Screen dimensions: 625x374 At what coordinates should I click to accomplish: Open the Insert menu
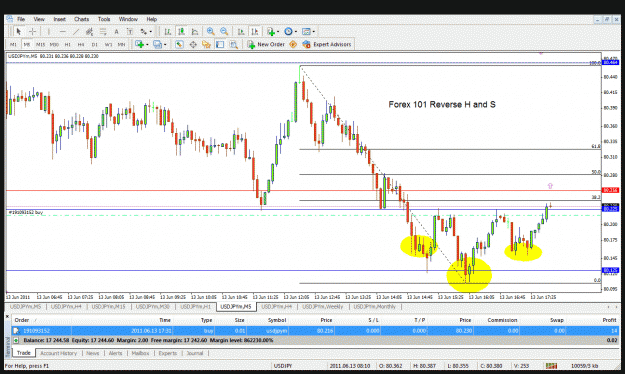click(x=59, y=19)
